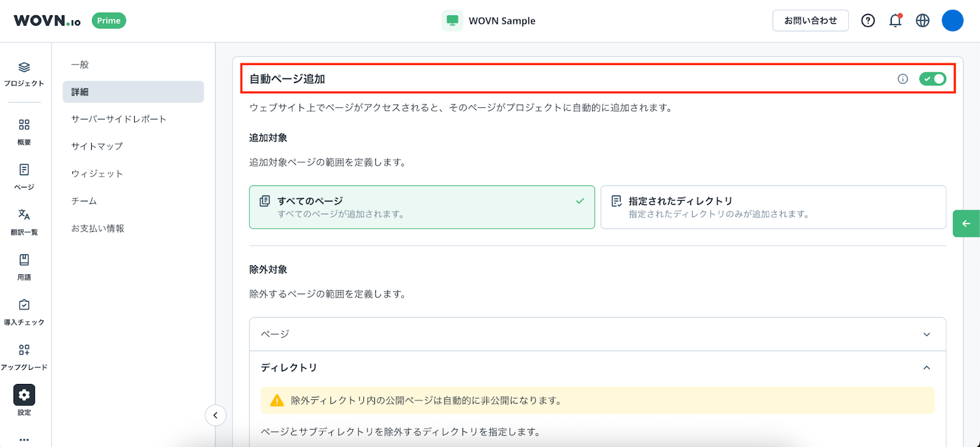Collapse the ディレクトリ section
Screen dimensions: 980x447
[x=926, y=368]
